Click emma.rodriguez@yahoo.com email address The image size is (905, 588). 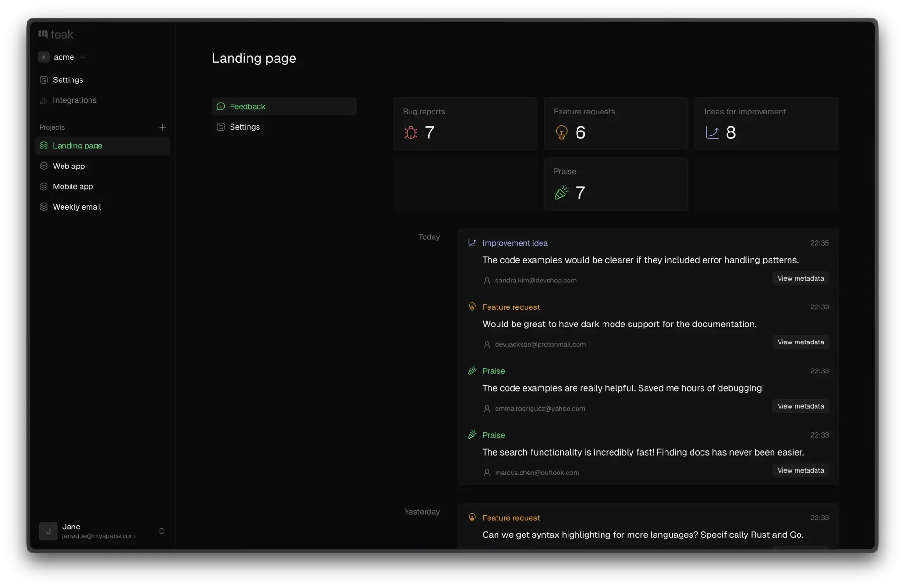click(540, 408)
